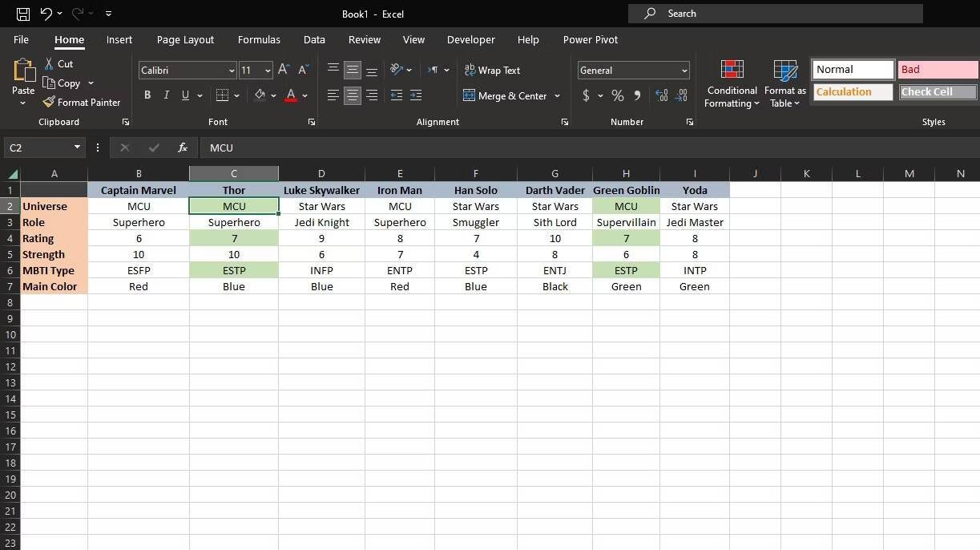Apply the Percent Style number format
Viewport: 980px width, 550px height.
tap(617, 95)
